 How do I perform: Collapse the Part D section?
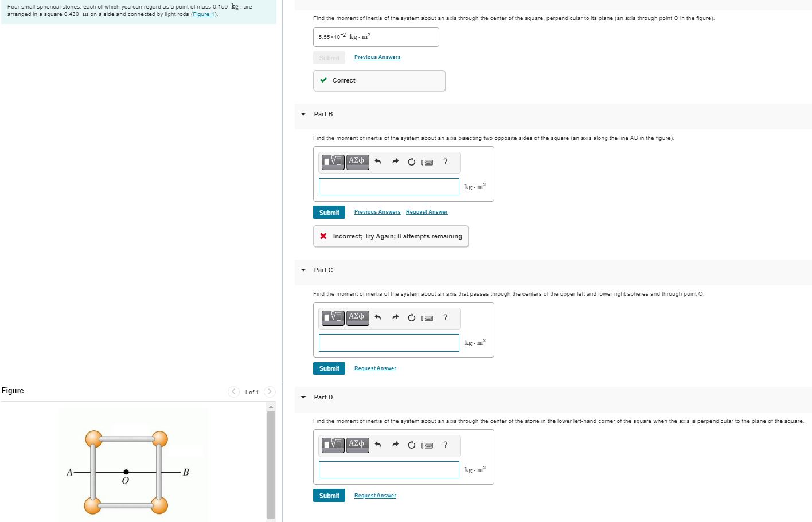303,397
